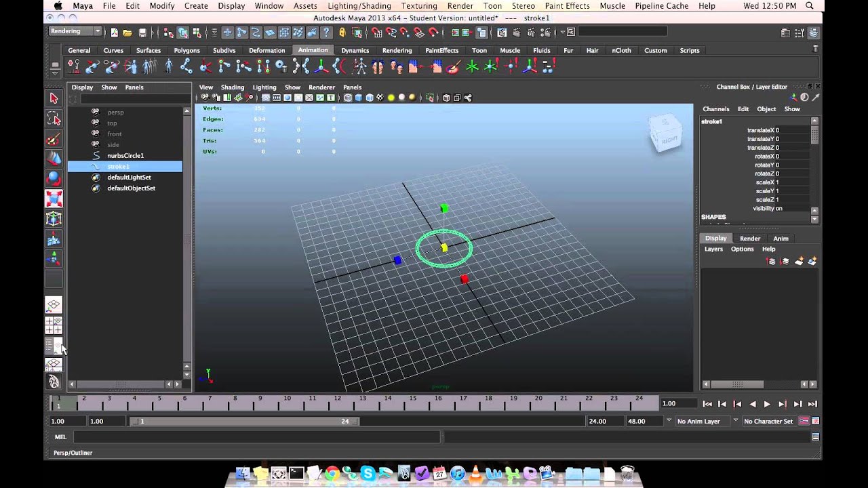Open the Paint Effects menu
Screen dimensions: 868x488
tap(567, 5)
